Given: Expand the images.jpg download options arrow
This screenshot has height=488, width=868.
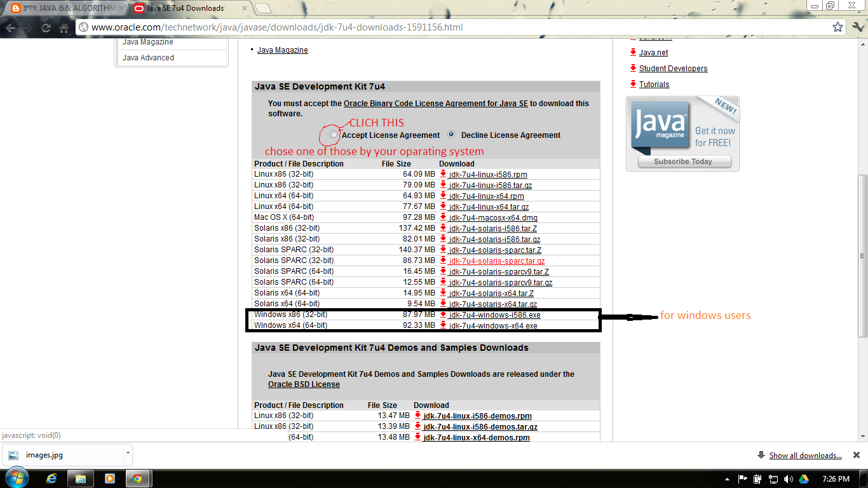Looking at the screenshot, I should click(128, 454).
